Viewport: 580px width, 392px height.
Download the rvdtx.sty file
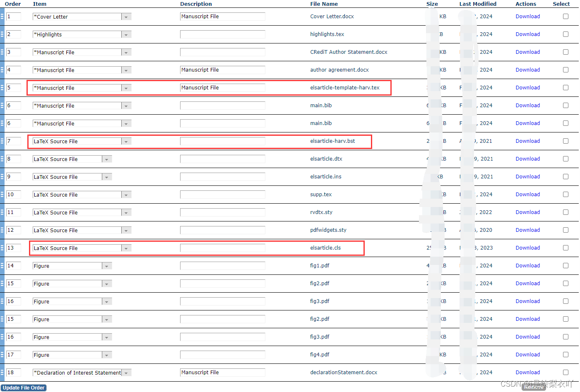[527, 212]
